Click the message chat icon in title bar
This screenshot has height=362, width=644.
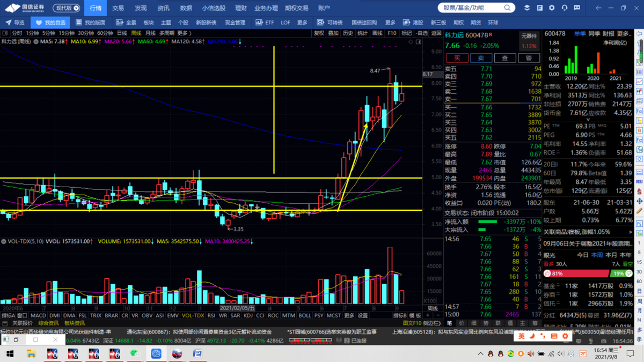(x=577, y=8)
